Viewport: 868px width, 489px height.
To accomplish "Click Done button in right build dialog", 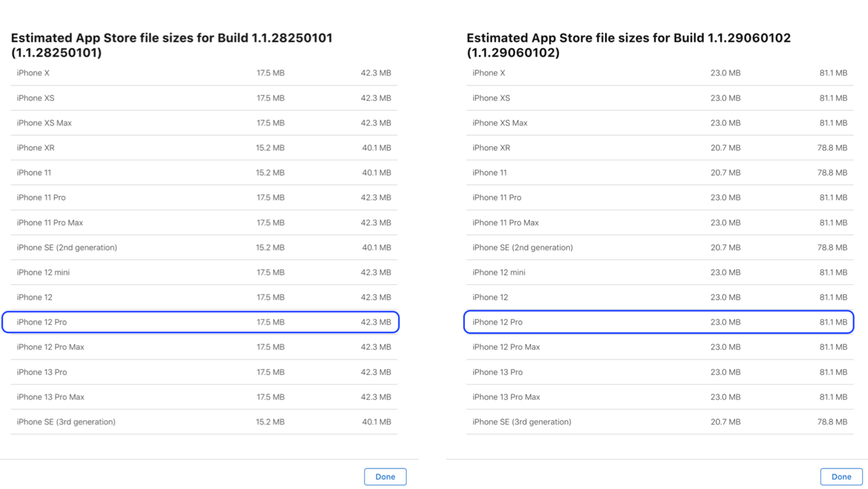I will [x=841, y=476].
